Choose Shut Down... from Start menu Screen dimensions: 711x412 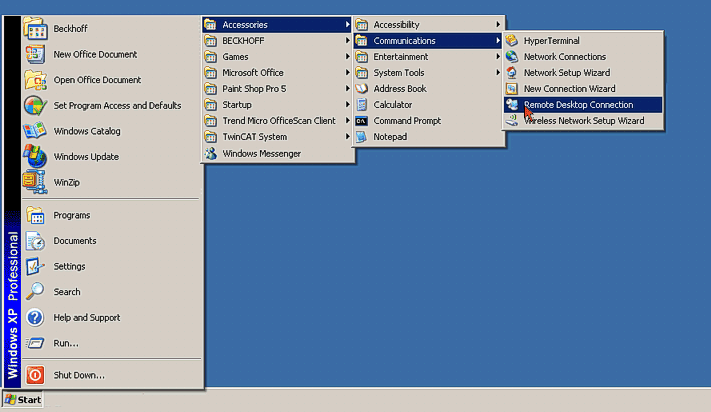click(111, 375)
